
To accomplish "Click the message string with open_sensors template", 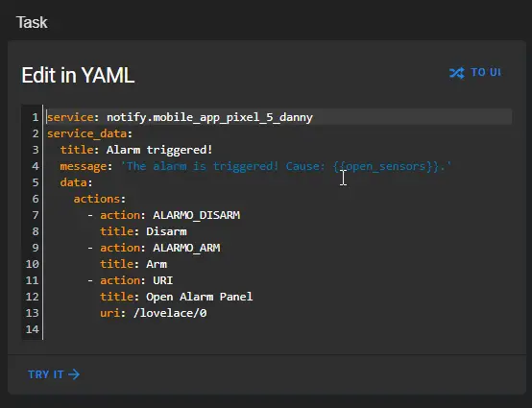I will tap(286, 166).
